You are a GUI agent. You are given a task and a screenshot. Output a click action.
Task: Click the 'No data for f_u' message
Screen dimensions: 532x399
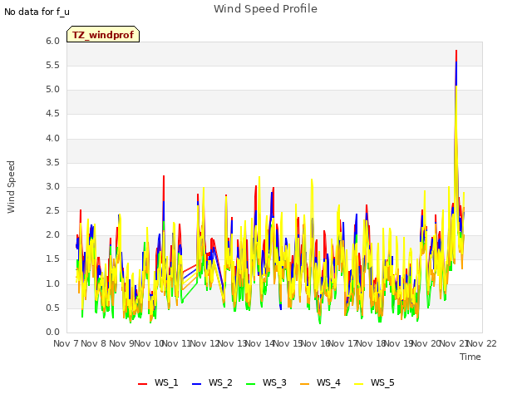tap(37, 12)
